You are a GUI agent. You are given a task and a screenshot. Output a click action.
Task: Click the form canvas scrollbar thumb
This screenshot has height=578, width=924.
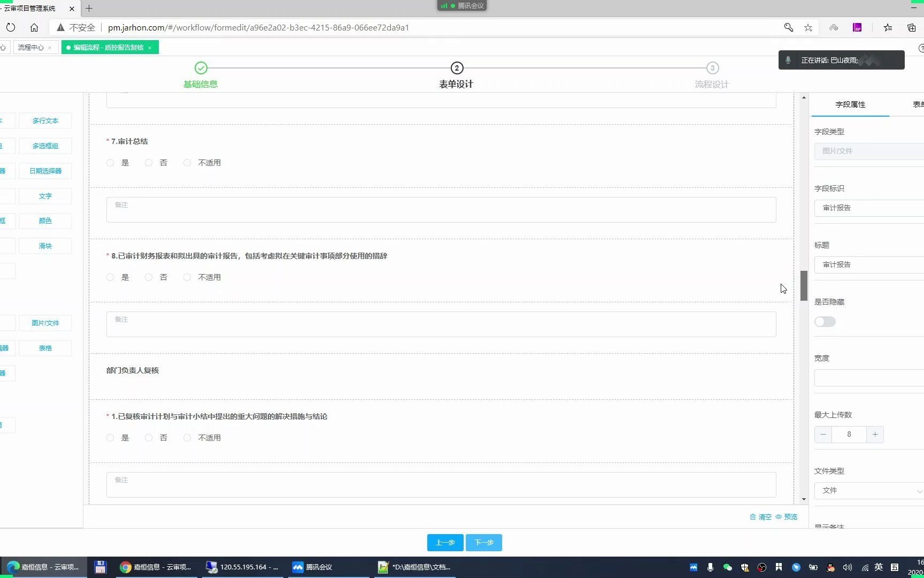(x=804, y=286)
